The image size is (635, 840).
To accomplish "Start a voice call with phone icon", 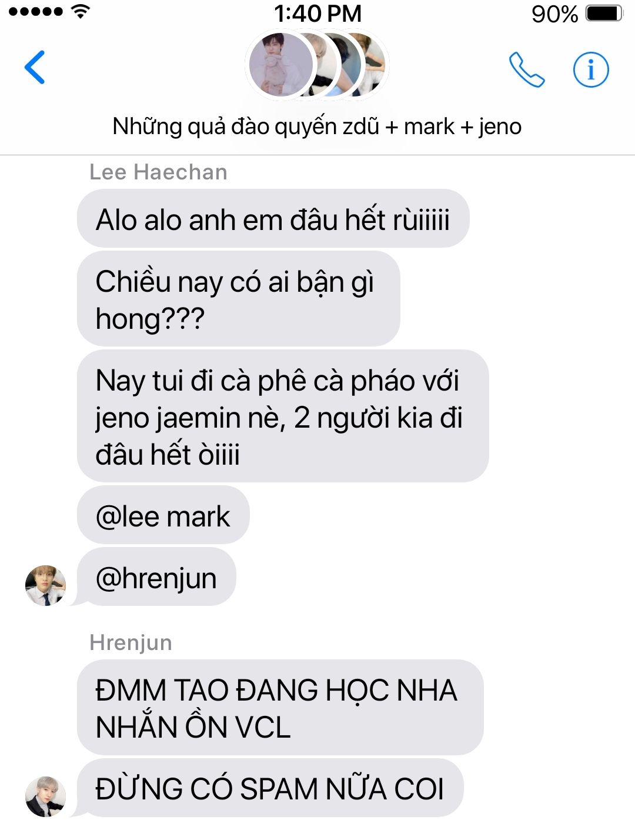I will coord(526,69).
